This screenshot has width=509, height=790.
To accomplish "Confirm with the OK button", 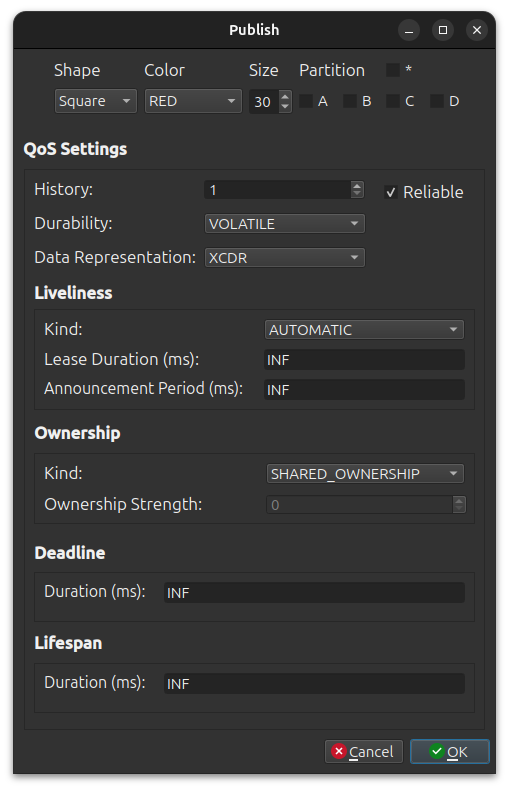I will tap(450, 752).
